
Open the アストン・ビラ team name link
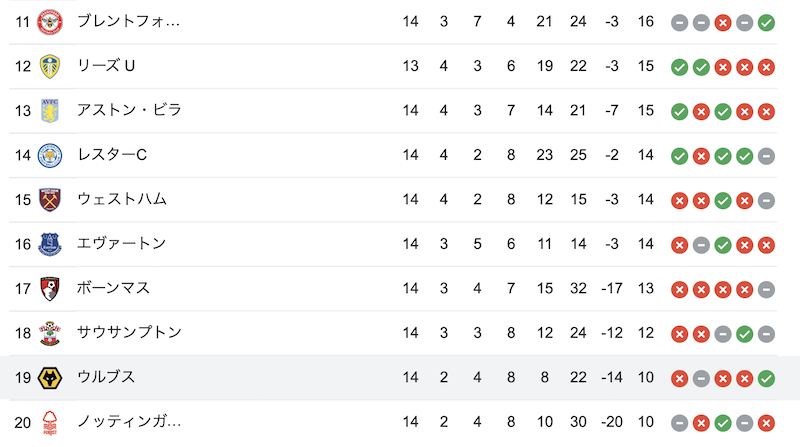[129, 110]
